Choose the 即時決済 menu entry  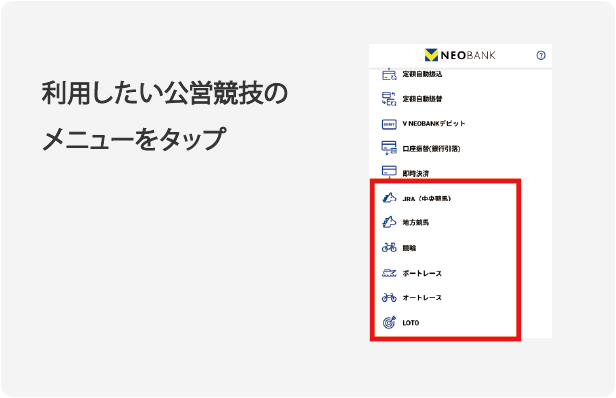pos(416,174)
